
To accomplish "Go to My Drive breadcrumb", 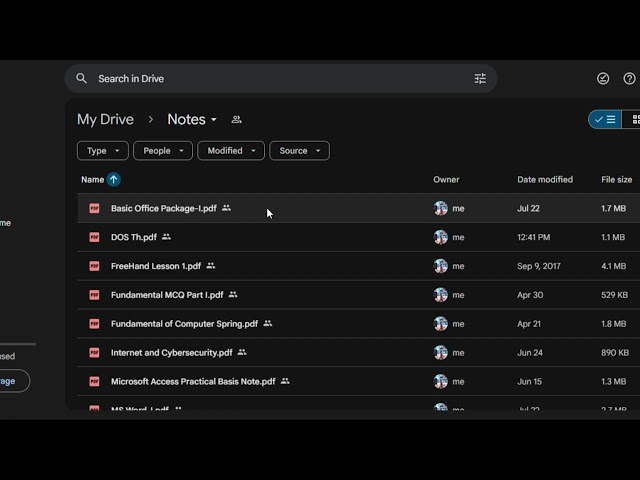I will pos(105,120).
